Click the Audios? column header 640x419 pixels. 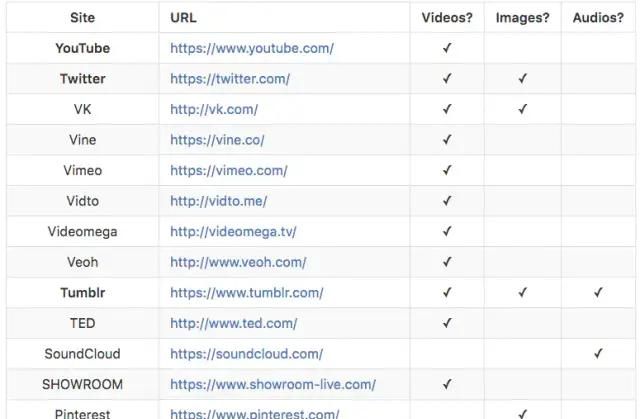tap(598, 18)
